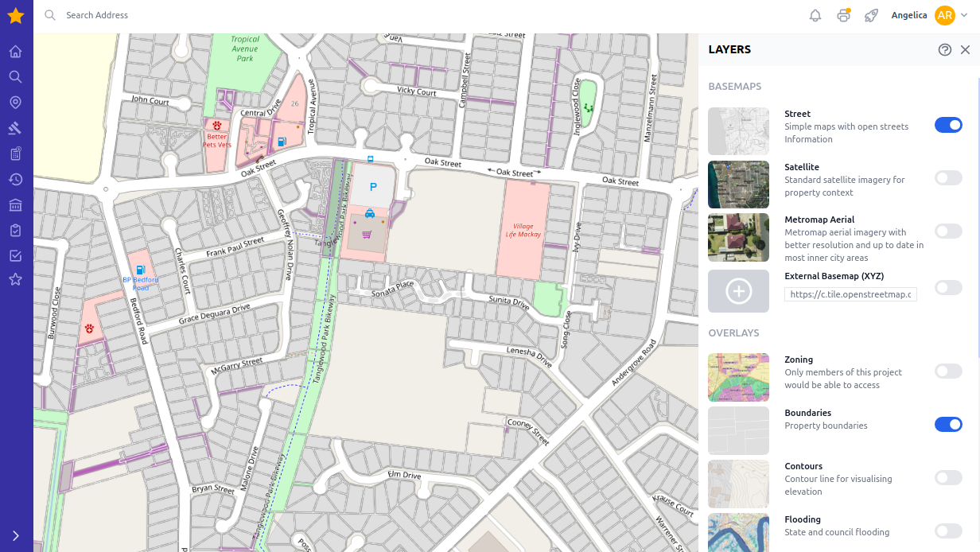Open the AR user avatar
The image size is (980, 552).
click(945, 15)
